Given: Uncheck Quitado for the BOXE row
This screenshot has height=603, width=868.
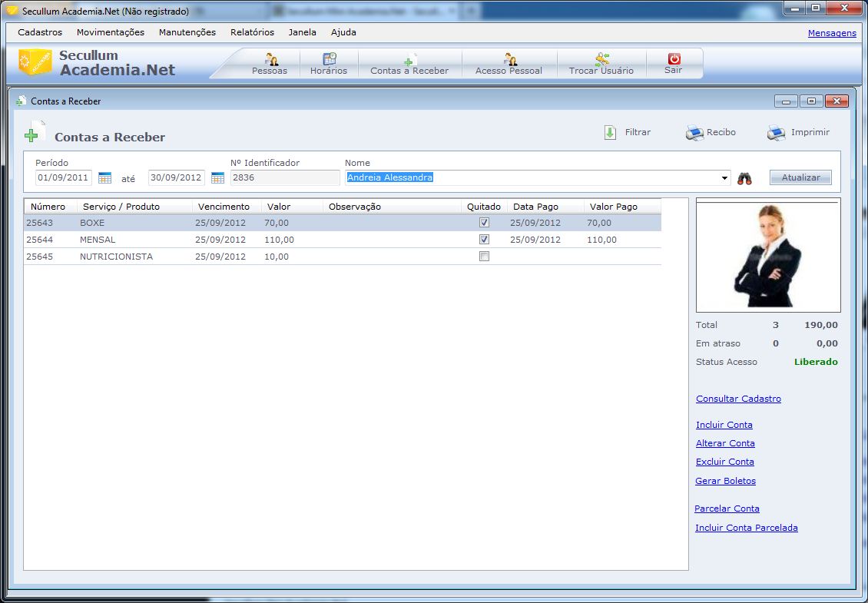Looking at the screenshot, I should click(484, 223).
